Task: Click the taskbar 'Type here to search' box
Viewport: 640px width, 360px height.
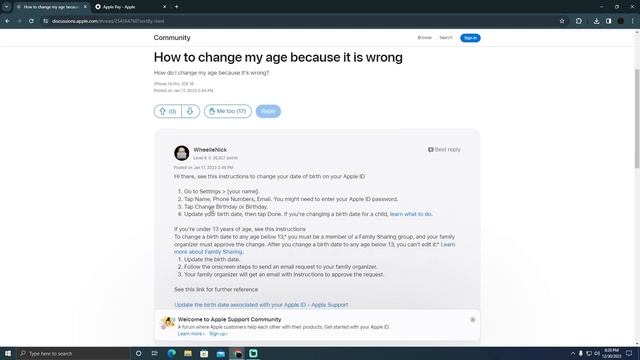Action: point(73,353)
